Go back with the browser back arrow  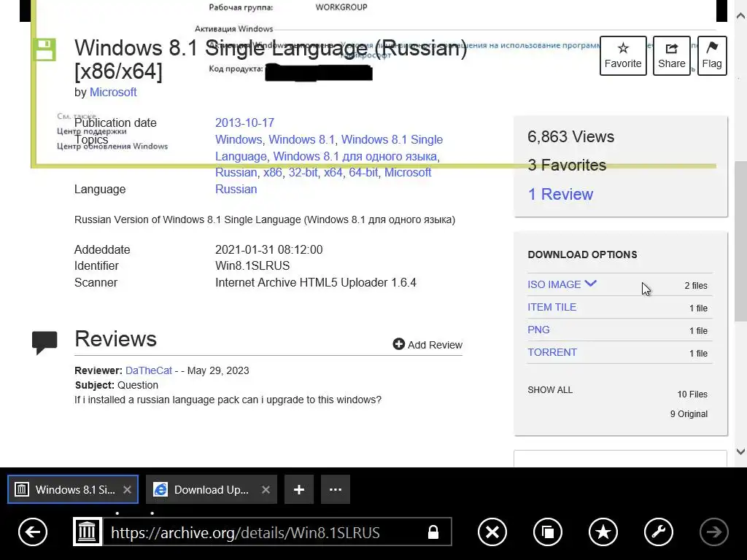33,532
